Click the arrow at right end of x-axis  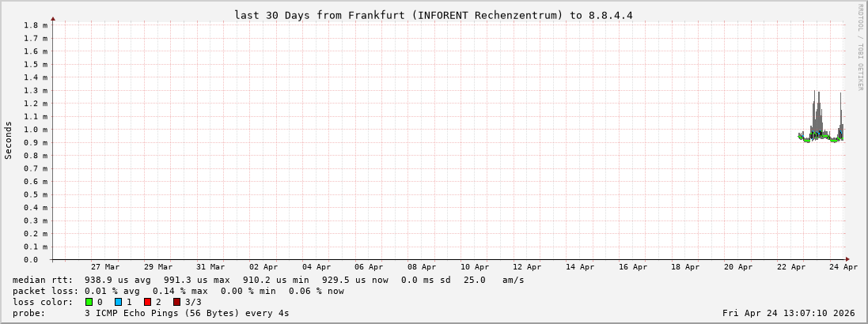[847, 259]
